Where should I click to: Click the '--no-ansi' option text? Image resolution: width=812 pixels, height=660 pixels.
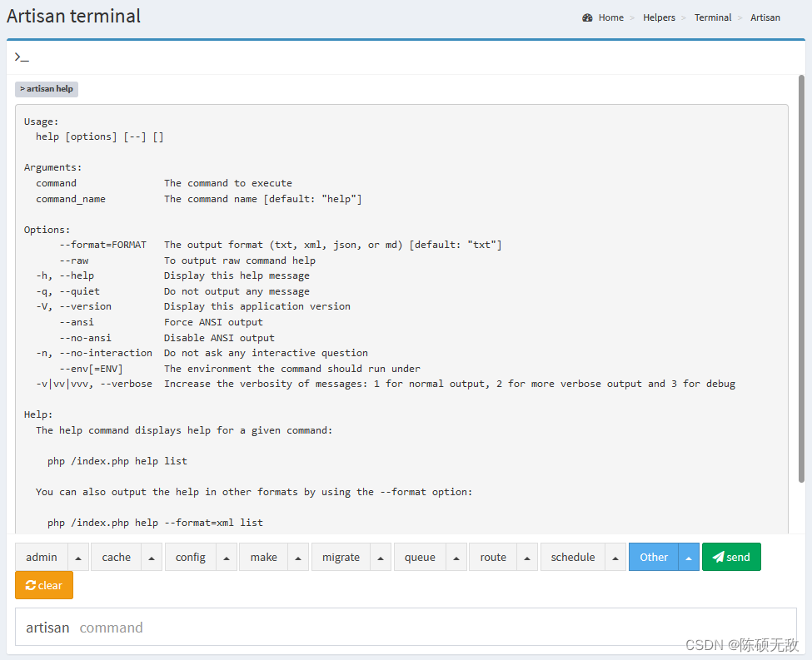point(86,338)
